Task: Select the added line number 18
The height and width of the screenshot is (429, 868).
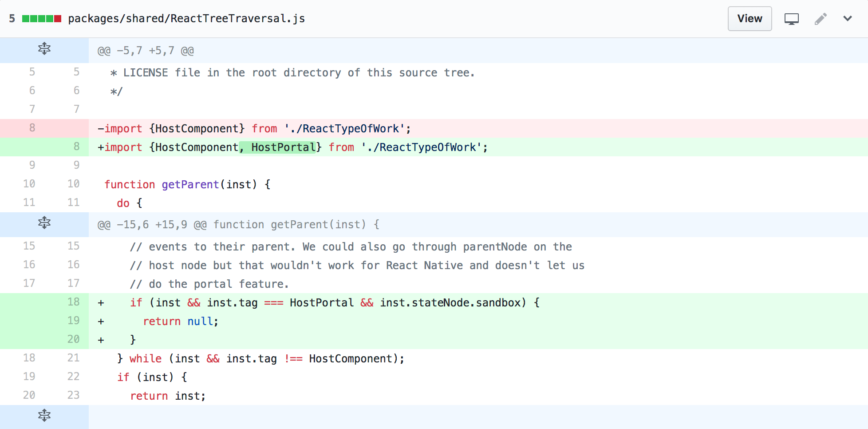Action: (x=73, y=302)
